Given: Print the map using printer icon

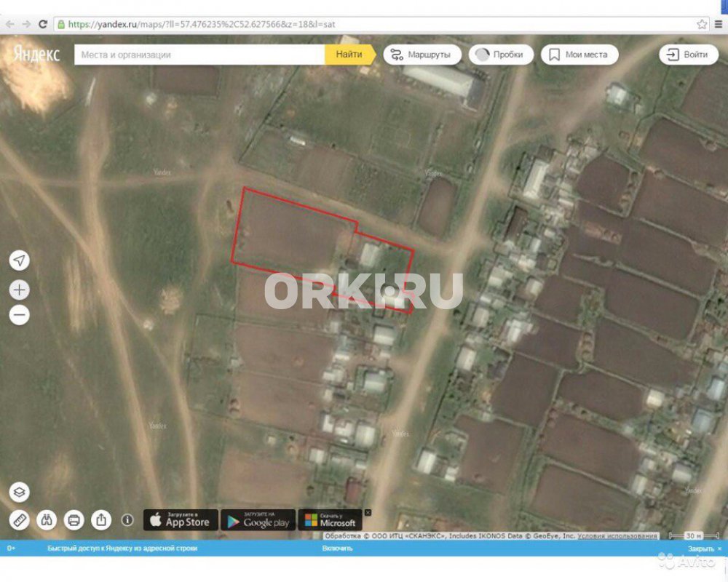Looking at the screenshot, I should (x=74, y=520).
